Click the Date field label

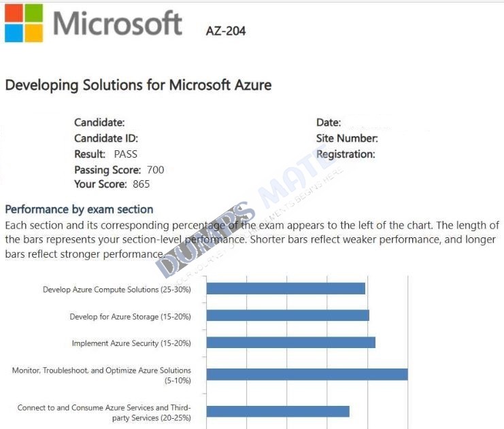tap(329, 122)
